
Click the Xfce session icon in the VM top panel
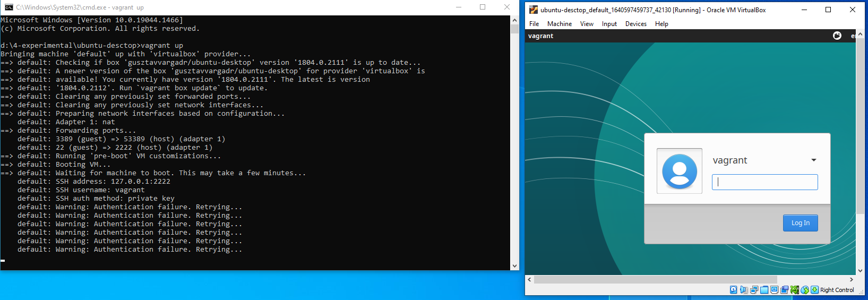point(837,36)
